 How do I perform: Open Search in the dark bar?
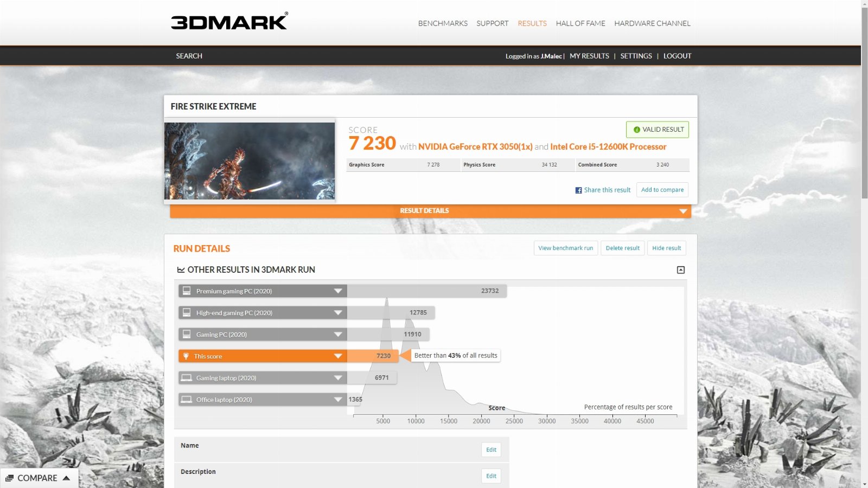tap(189, 56)
